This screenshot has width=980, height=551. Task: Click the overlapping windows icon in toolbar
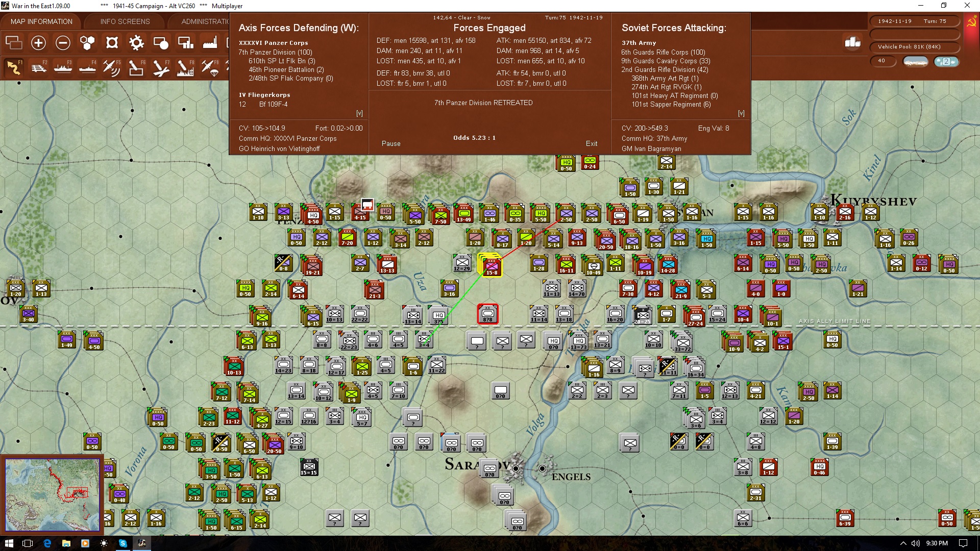[14, 43]
